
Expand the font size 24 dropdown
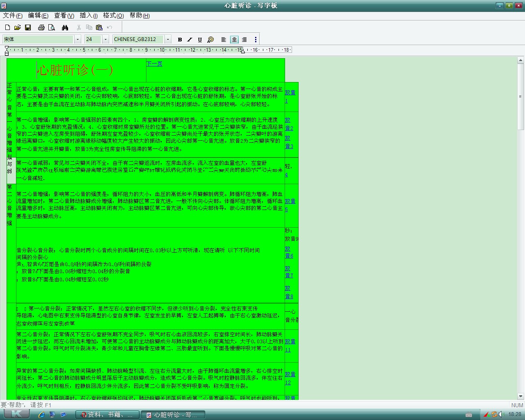105,39
